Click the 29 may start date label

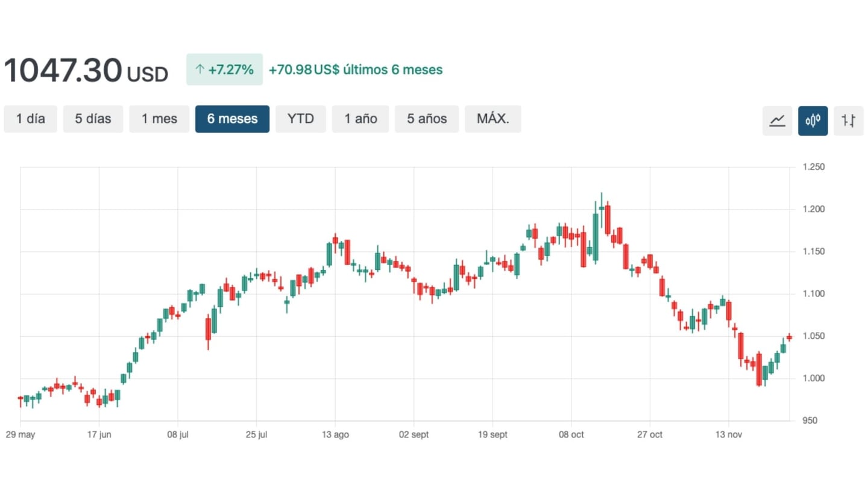coord(20,435)
